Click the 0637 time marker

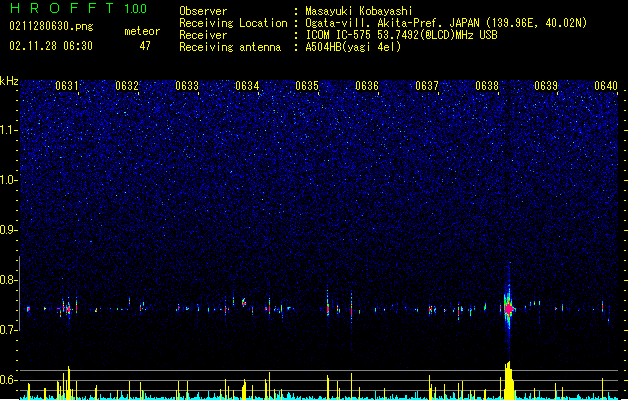pyautogui.click(x=427, y=86)
